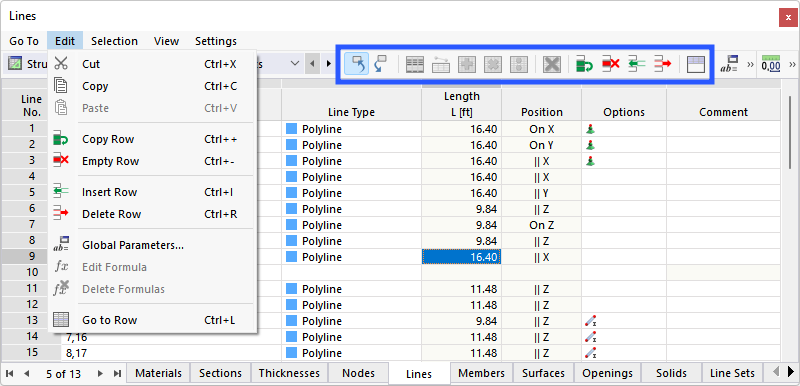800x386 pixels.
Task: Click the Delete Row toolbar icon
Action: tap(662, 64)
